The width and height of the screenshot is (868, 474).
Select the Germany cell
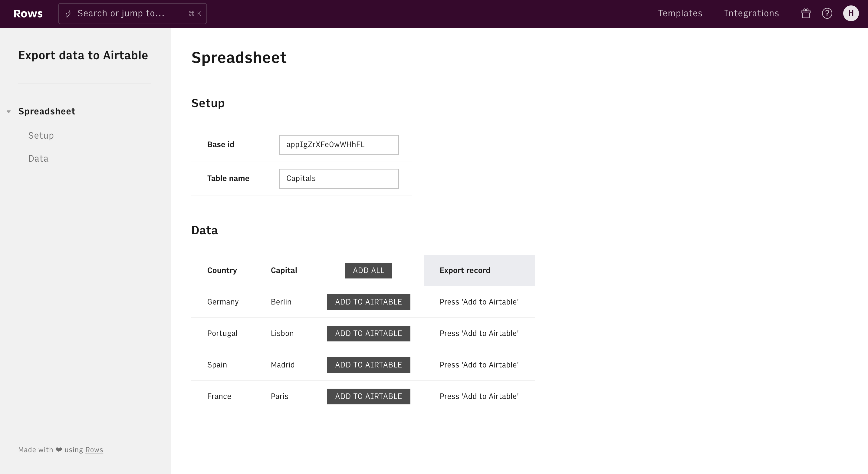pyautogui.click(x=223, y=302)
